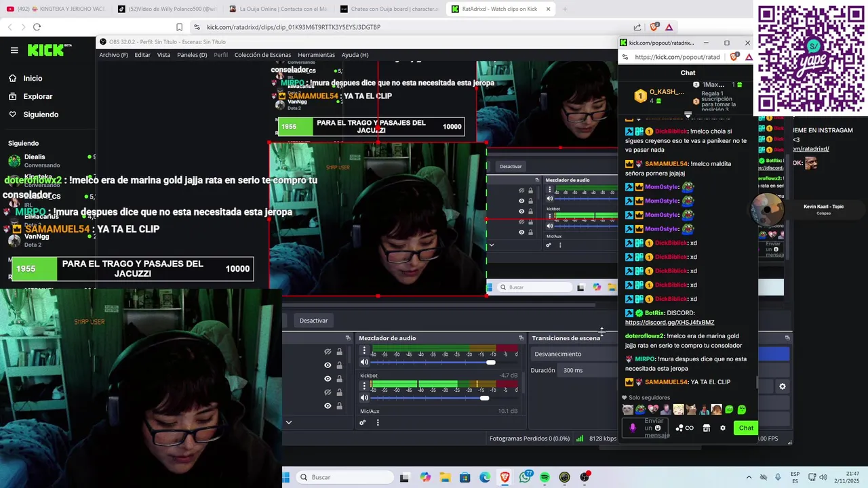This screenshot has height=488, width=868.
Task: Select the crying cat emote in chat
Action: click(627, 409)
